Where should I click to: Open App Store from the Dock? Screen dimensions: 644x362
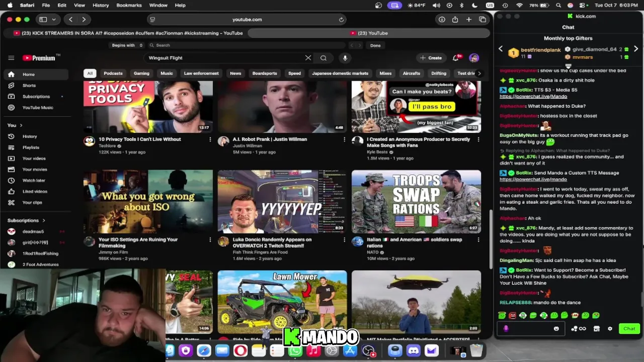coord(350,350)
